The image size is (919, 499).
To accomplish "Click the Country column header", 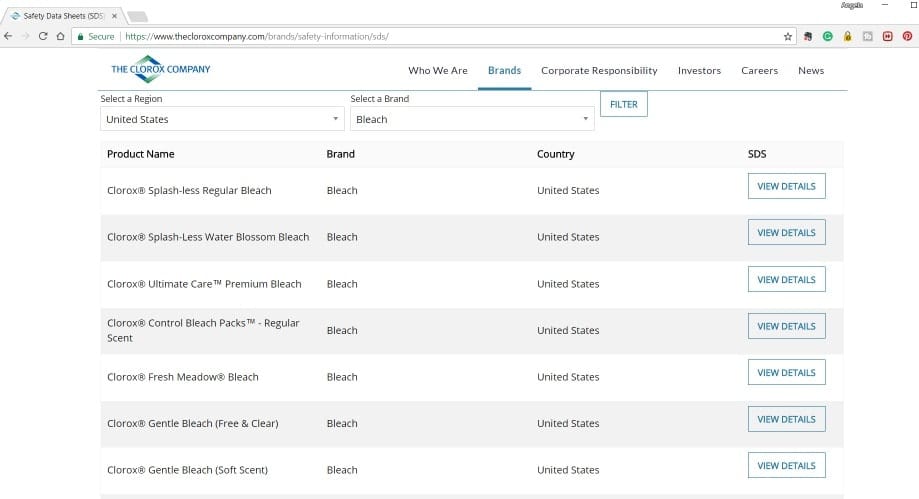I will pos(556,154).
